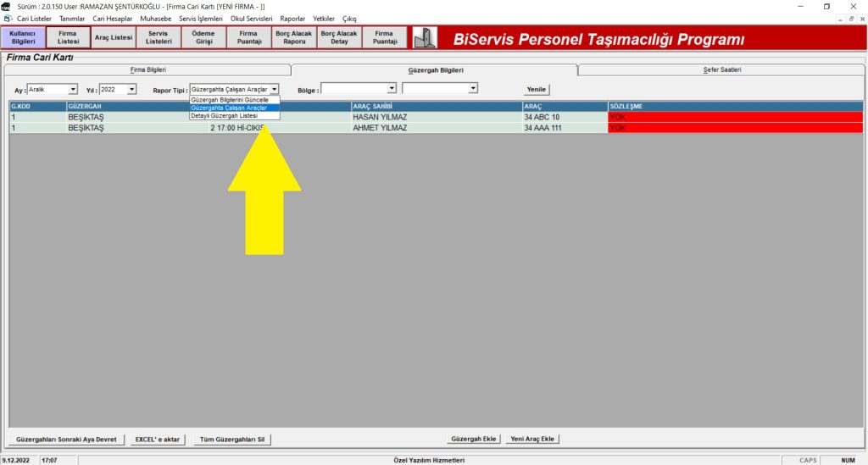Open the Muhasebe menu

coord(154,18)
